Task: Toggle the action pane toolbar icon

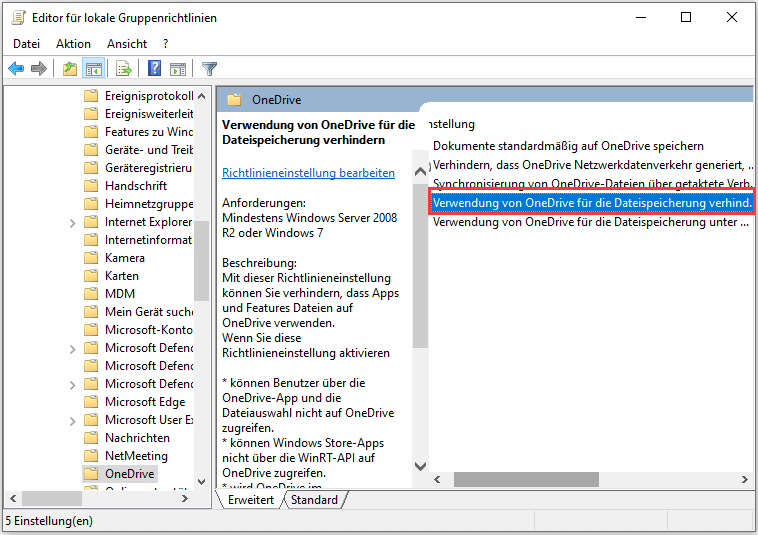Action: point(178,69)
